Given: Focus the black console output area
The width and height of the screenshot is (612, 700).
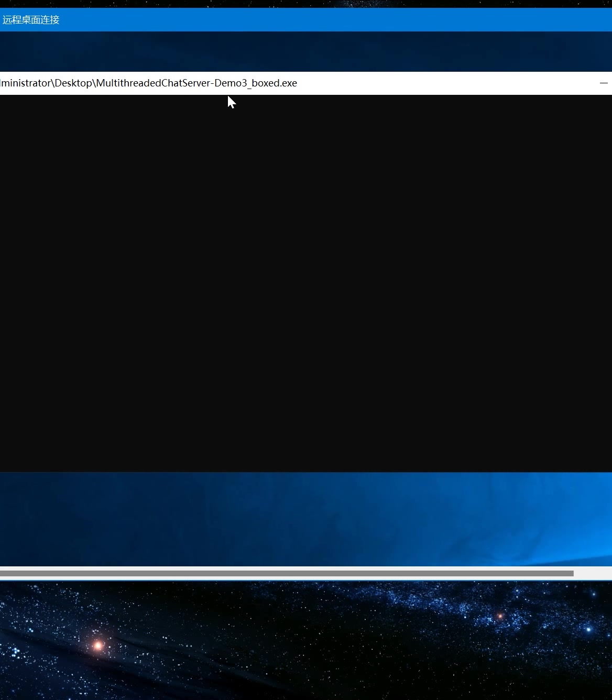Looking at the screenshot, I should (304, 283).
